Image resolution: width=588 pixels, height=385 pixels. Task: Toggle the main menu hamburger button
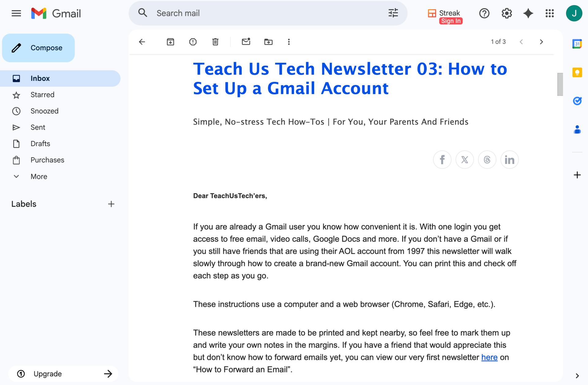click(16, 13)
